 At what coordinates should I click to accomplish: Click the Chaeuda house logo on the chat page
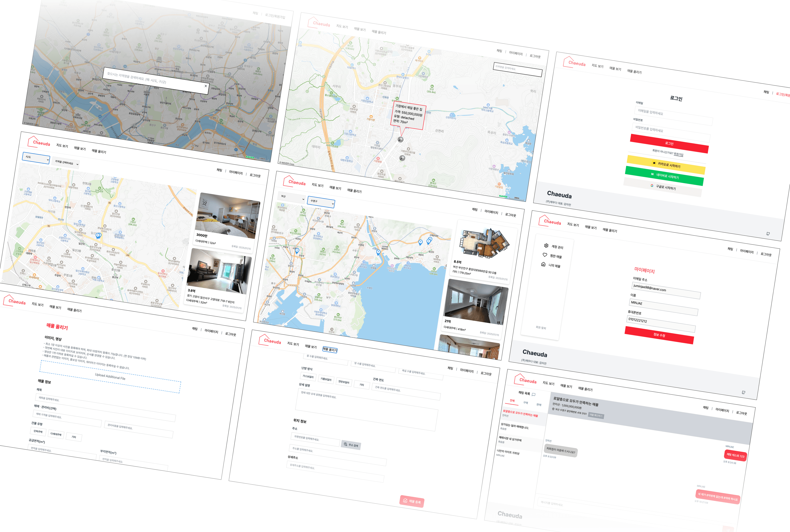[x=525, y=379]
